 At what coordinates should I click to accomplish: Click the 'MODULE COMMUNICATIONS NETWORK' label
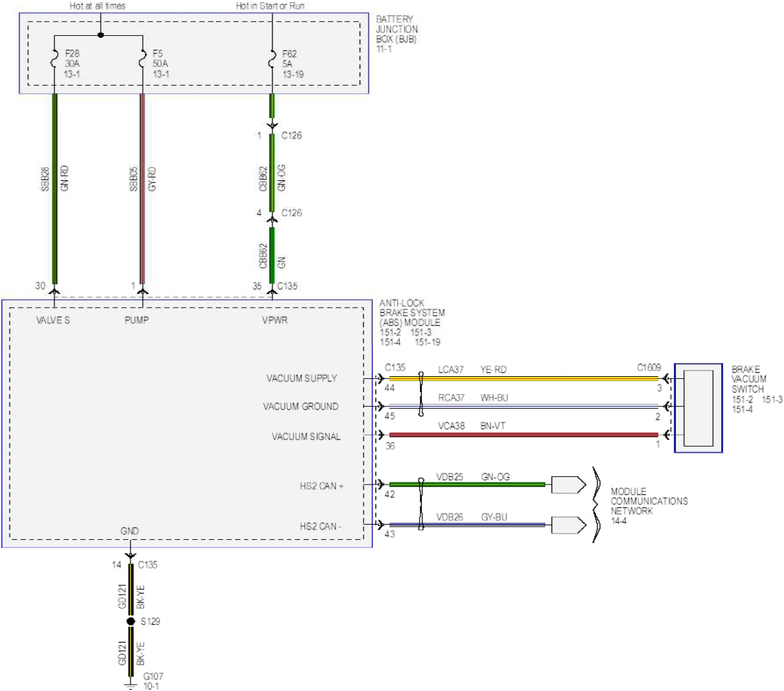coord(649,501)
